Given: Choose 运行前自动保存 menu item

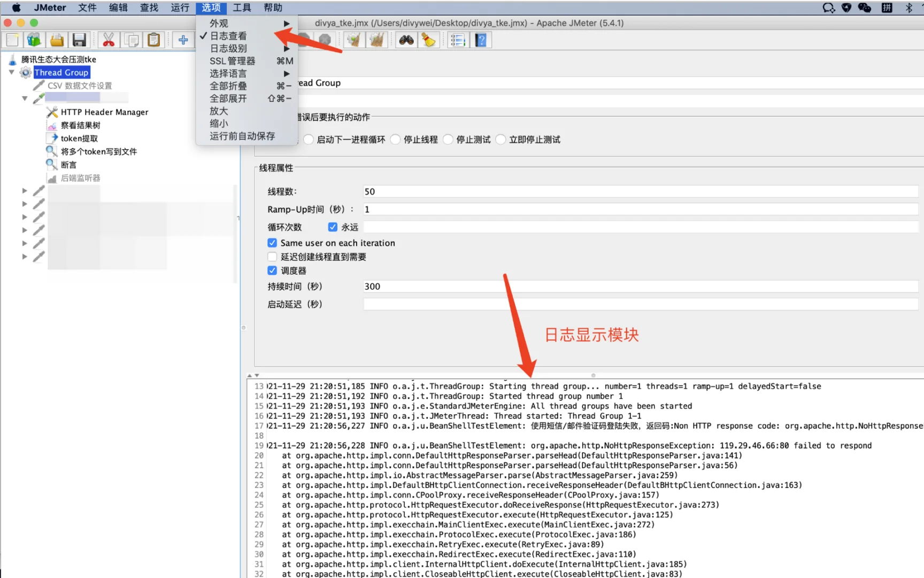Looking at the screenshot, I should (x=246, y=136).
